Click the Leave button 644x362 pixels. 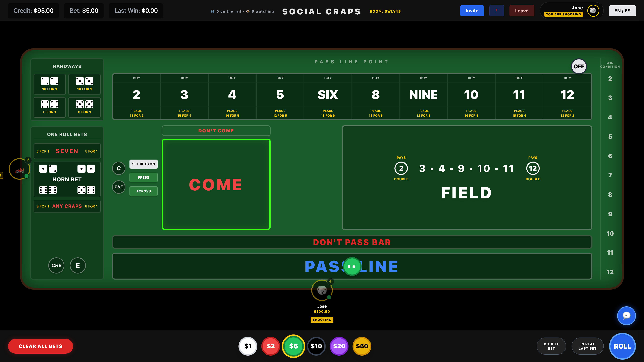pyautogui.click(x=522, y=11)
